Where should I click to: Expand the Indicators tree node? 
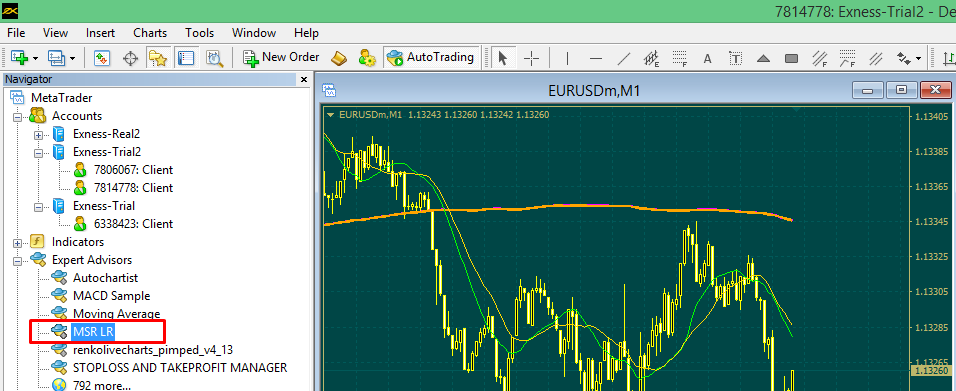tap(18, 242)
